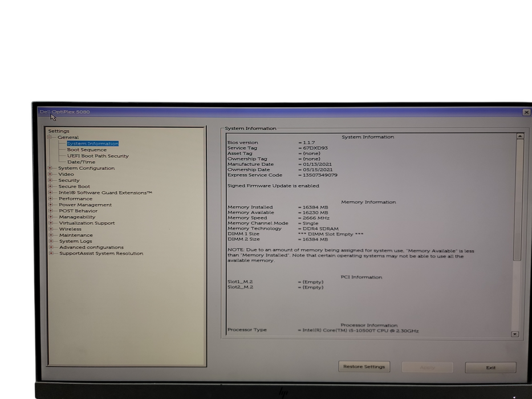Expand the POST Behavior node

51,211
